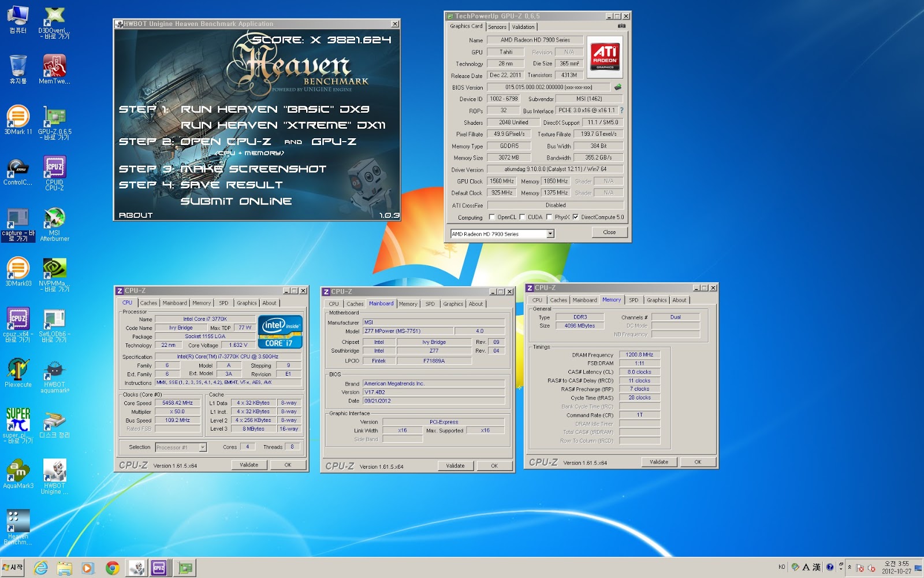
Task: Open Graphics tab in CPU-Z mainboard window
Action: [x=453, y=304]
